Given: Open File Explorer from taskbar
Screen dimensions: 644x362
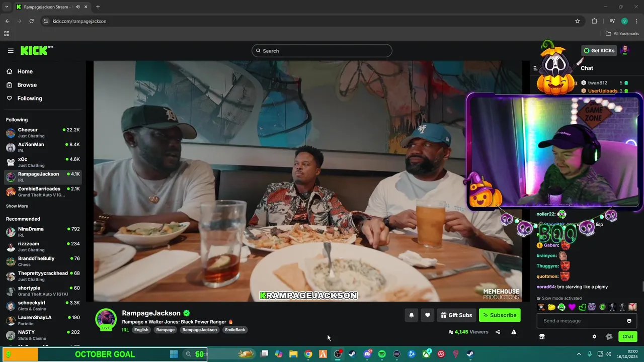Looking at the screenshot, I should point(293,354).
